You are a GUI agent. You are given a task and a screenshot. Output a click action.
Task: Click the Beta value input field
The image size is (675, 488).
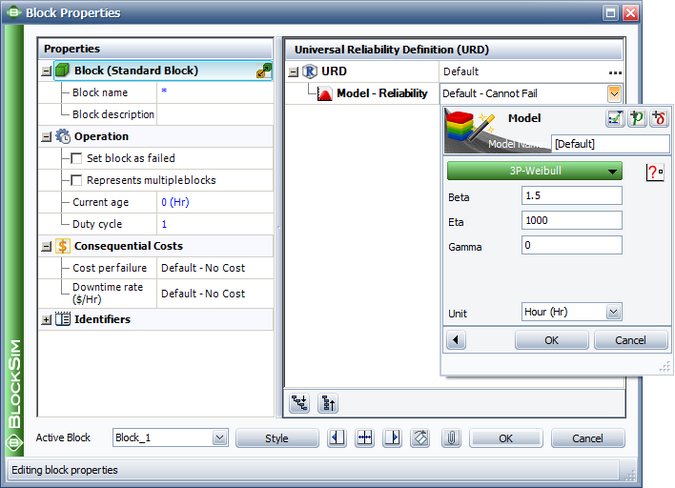click(571, 195)
